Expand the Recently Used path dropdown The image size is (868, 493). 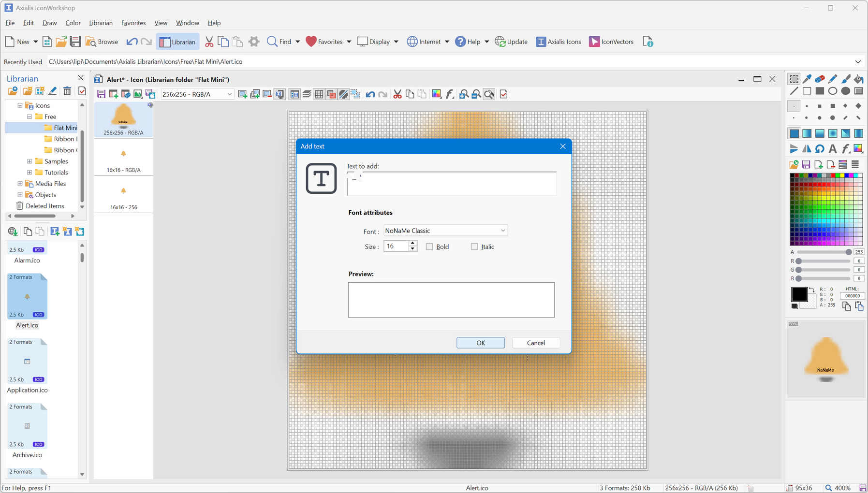[858, 62]
